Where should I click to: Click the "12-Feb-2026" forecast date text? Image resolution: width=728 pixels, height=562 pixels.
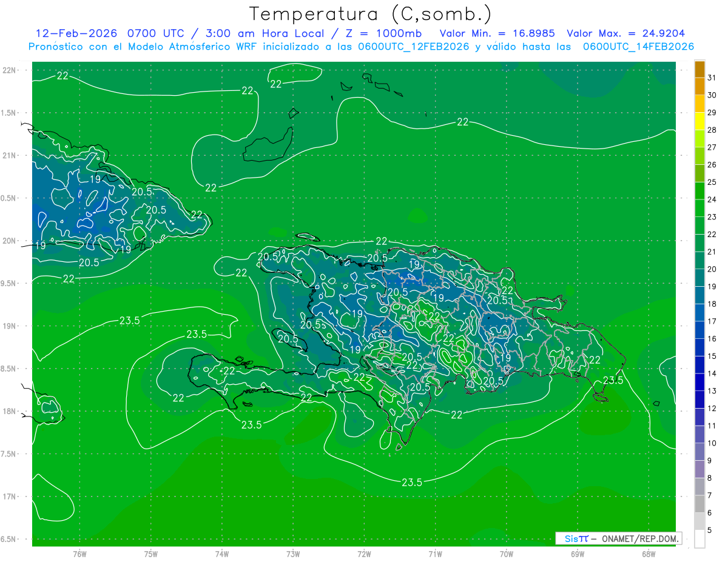[x=76, y=33]
